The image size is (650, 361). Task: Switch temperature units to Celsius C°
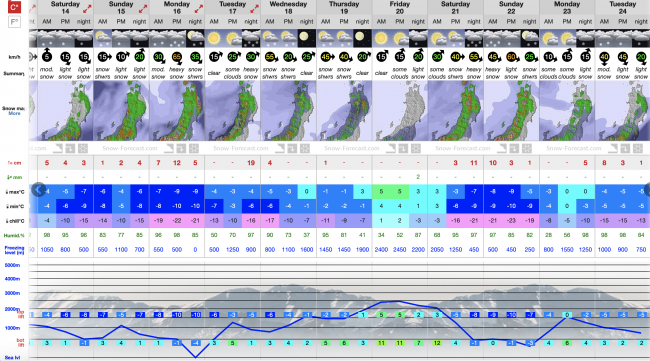click(x=15, y=7)
